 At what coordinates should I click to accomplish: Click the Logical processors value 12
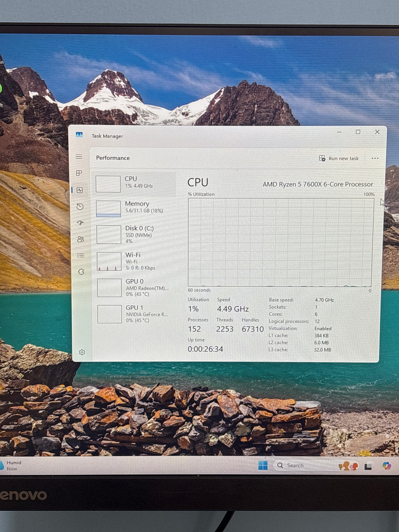point(317,322)
